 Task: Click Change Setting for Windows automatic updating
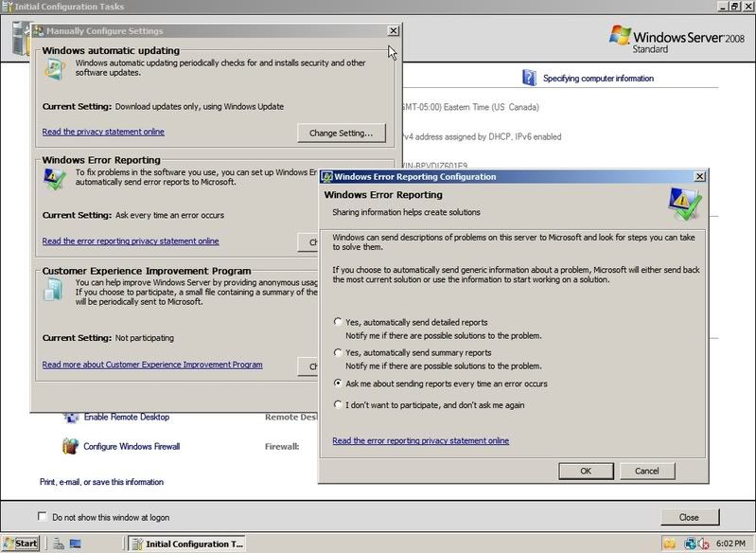click(x=342, y=134)
